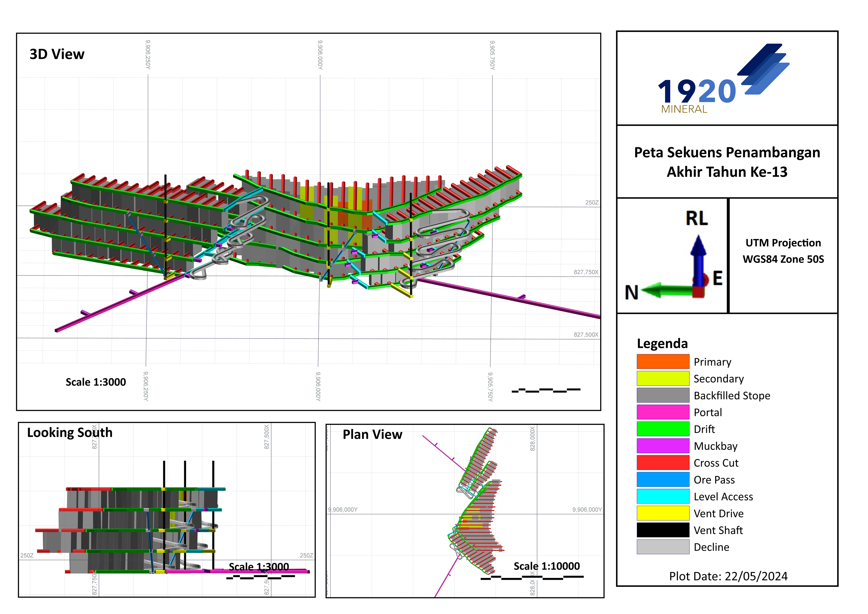The height and width of the screenshot is (614, 868).
Task: Click the 3D View label
Action: pyautogui.click(x=57, y=54)
